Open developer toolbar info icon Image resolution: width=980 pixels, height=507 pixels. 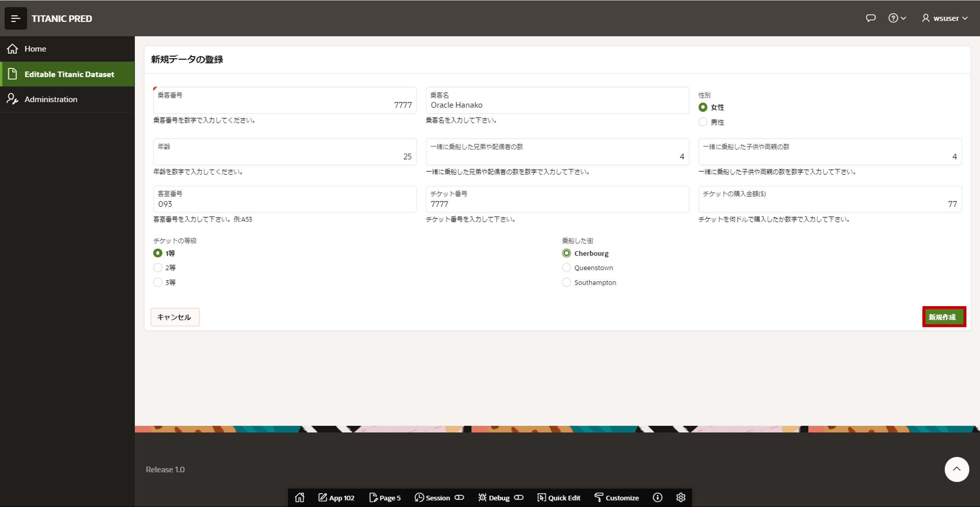[657, 498]
